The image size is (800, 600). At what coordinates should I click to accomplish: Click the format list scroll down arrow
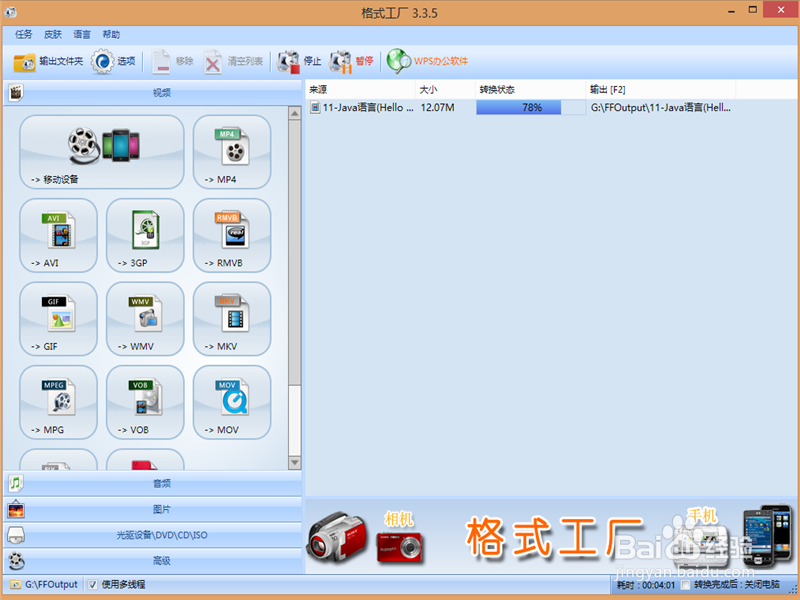point(294,462)
